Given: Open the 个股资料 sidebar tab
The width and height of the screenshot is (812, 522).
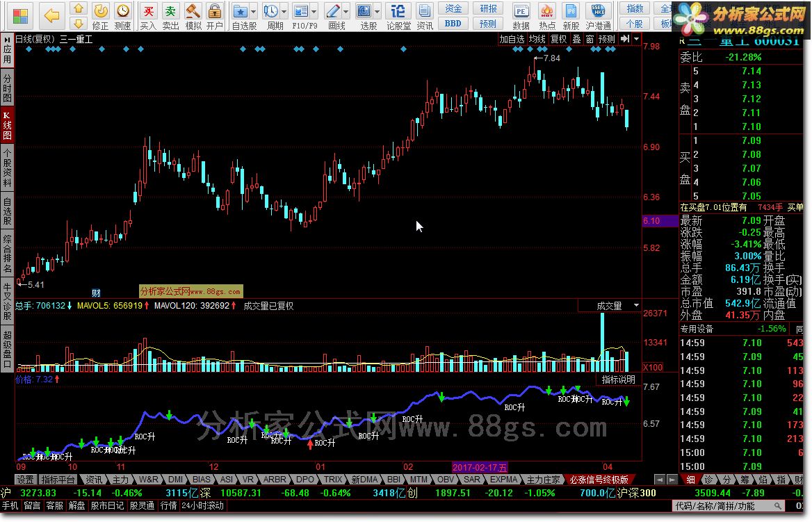Looking at the screenshot, I should coord(7,168).
